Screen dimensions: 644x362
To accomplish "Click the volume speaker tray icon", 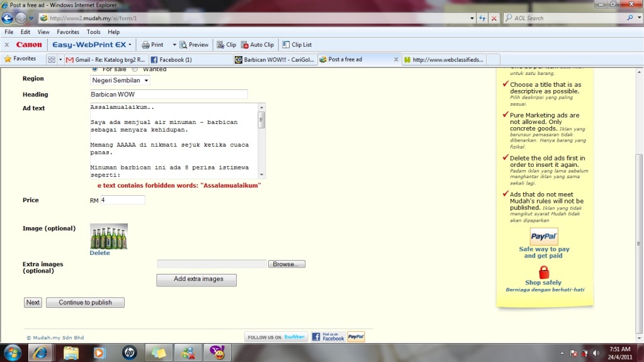I will click(596, 353).
